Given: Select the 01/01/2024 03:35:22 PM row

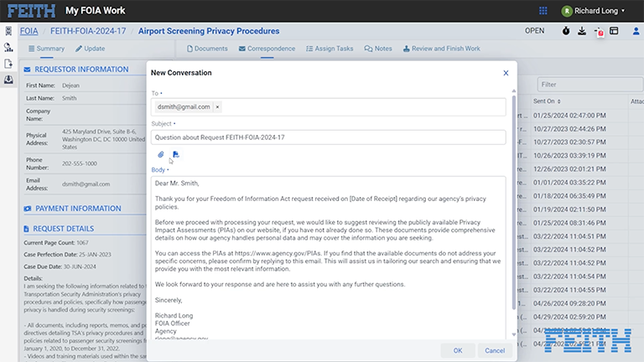Looking at the screenshot, I should [569, 183].
